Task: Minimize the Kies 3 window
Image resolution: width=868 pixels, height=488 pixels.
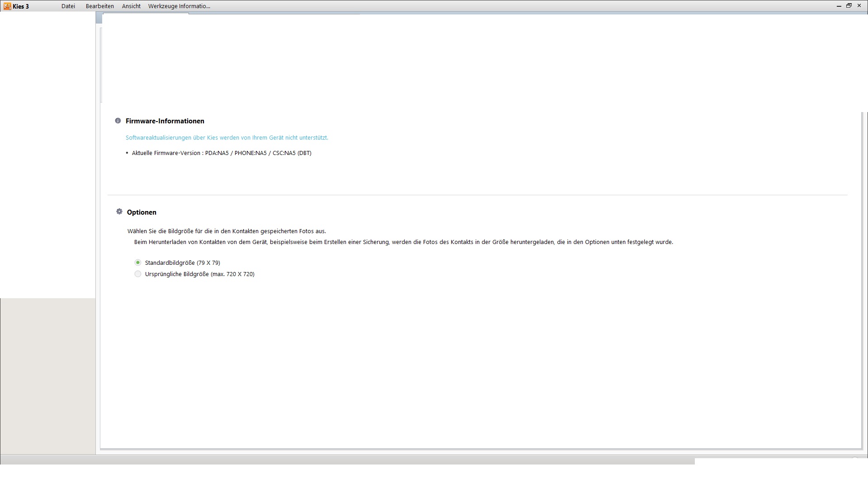Action: point(839,6)
